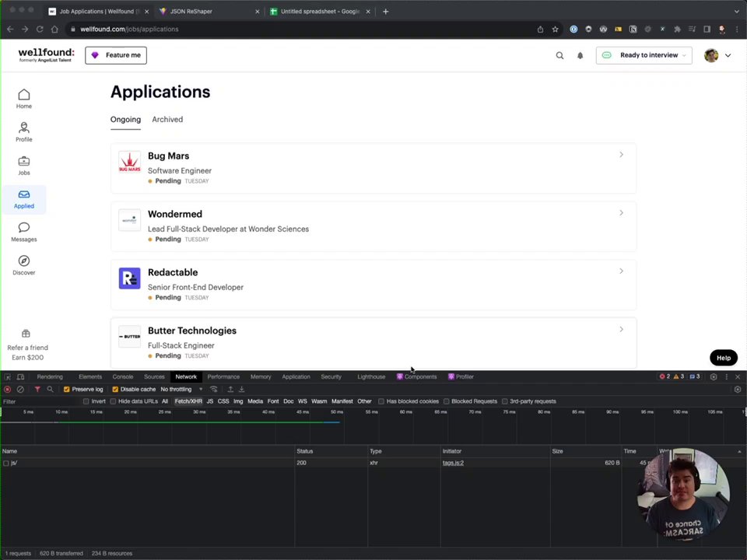Check Blocked Requests
This screenshot has height=560, width=747.
[x=447, y=401]
